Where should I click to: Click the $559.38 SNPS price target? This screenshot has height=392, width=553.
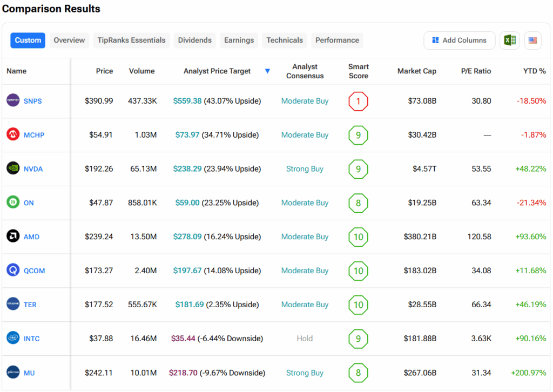187,101
